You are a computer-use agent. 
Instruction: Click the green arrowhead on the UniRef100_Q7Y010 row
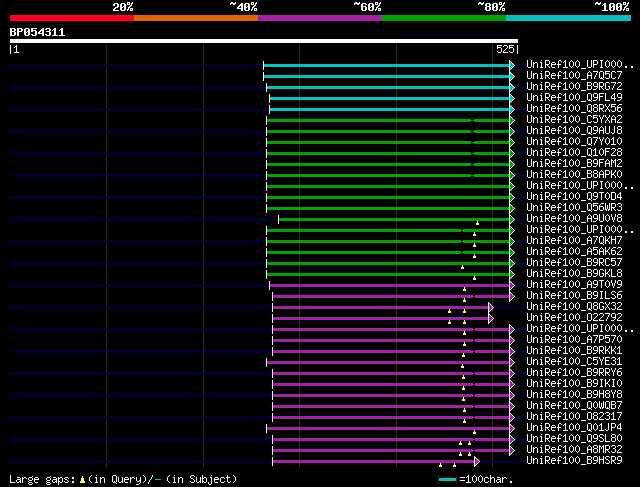512,142
